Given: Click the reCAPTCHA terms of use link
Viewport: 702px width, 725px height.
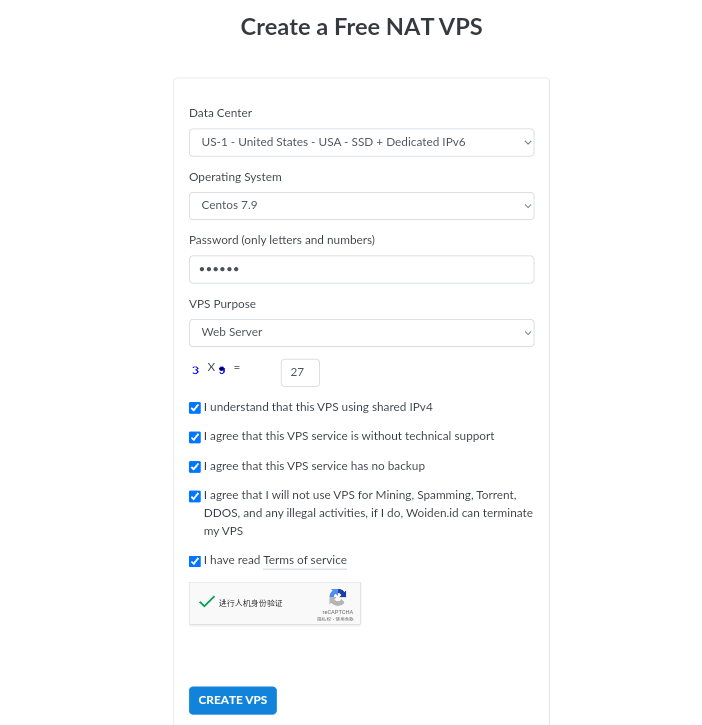Looking at the screenshot, I should coord(344,619).
